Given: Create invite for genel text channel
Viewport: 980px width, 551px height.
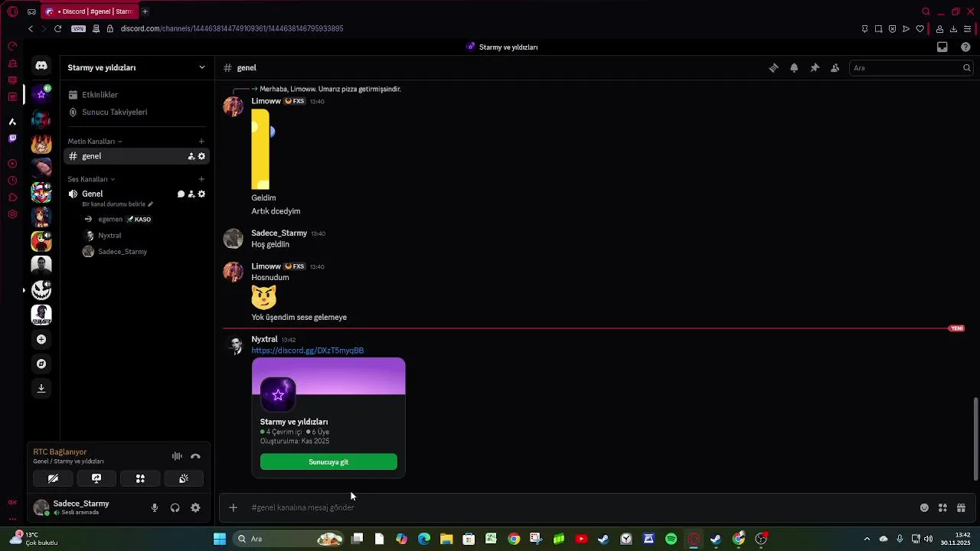Looking at the screenshot, I should [x=191, y=156].
